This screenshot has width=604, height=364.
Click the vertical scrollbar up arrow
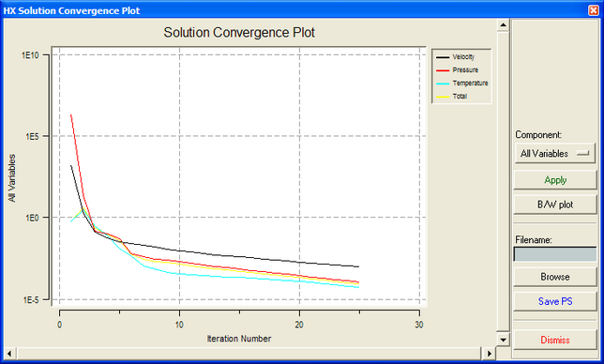pyautogui.click(x=503, y=25)
